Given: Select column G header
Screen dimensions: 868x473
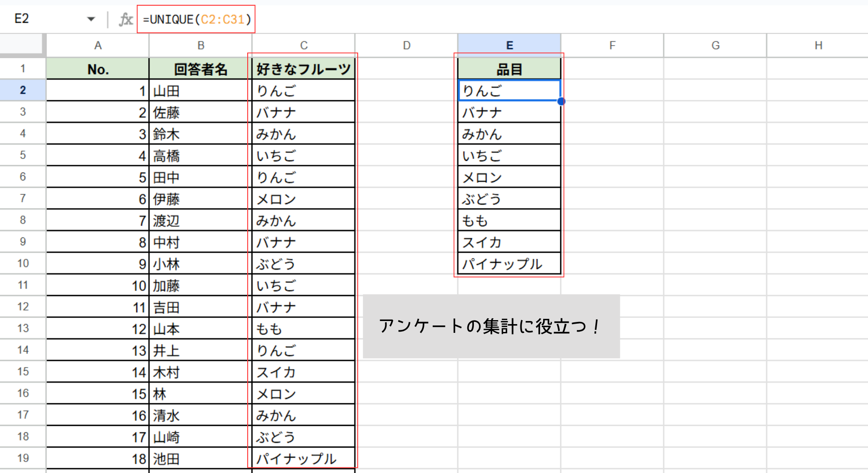Looking at the screenshot, I should 715,46.
